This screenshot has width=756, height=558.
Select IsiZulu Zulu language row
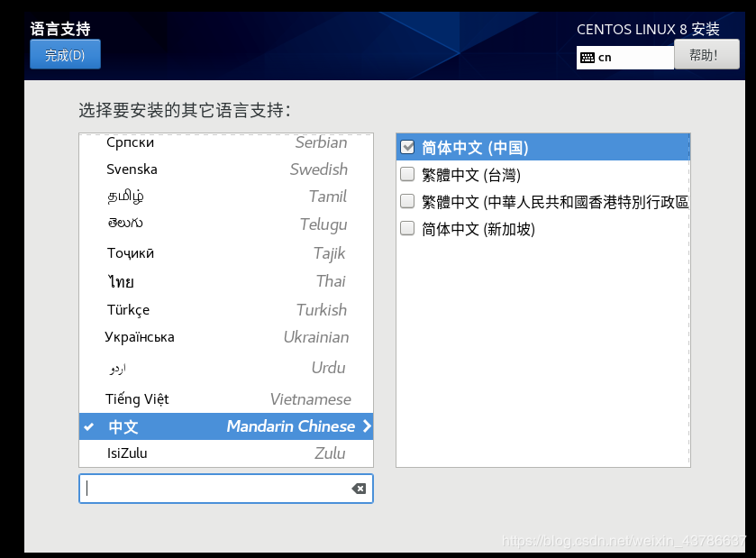click(x=226, y=453)
